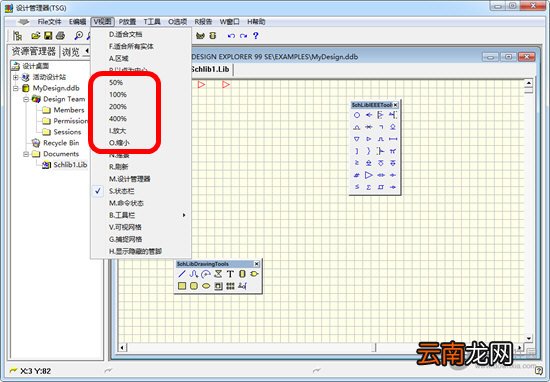The height and width of the screenshot is (382, 550).
Task: Select the place pin tool
Action: point(242,286)
